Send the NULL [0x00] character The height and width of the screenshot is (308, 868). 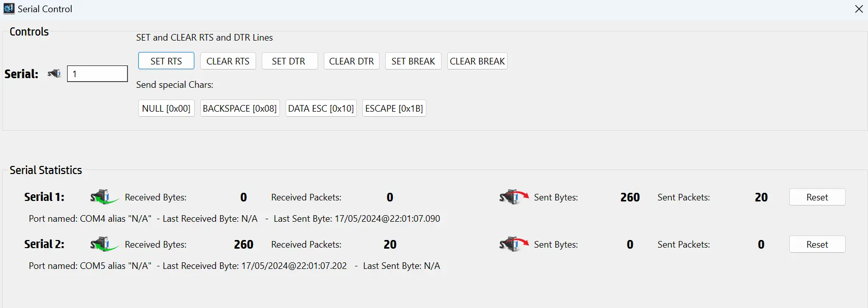tap(166, 108)
